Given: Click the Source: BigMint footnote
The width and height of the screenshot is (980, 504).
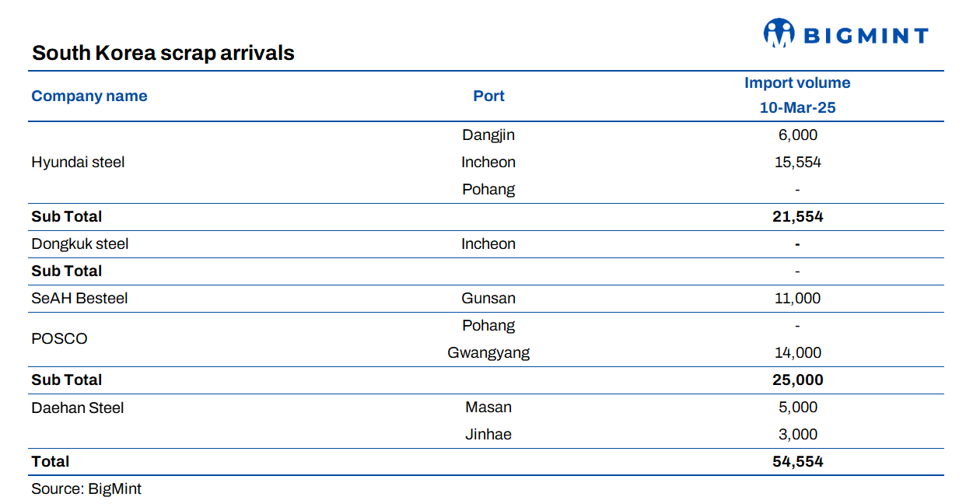Looking at the screenshot, I should (x=86, y=489).
